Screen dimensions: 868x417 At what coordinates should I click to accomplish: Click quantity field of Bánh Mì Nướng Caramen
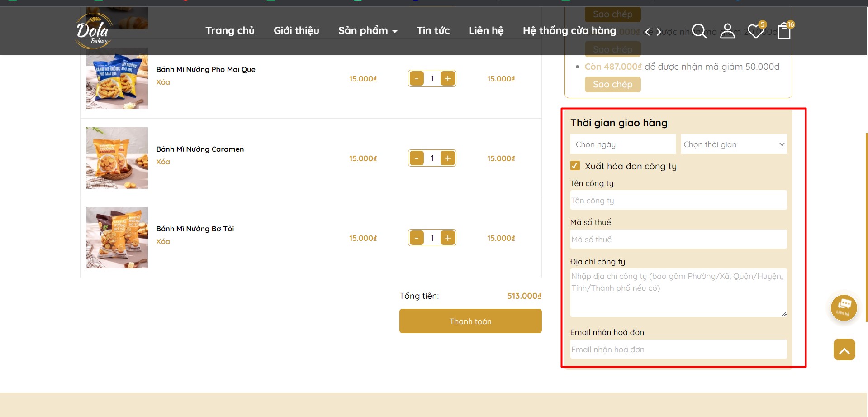click(x=432, y=158)
